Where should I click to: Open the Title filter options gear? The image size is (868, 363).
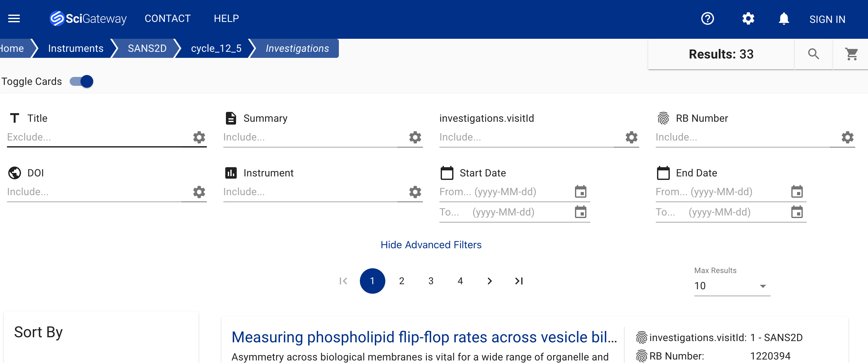[x=199, y=137]
